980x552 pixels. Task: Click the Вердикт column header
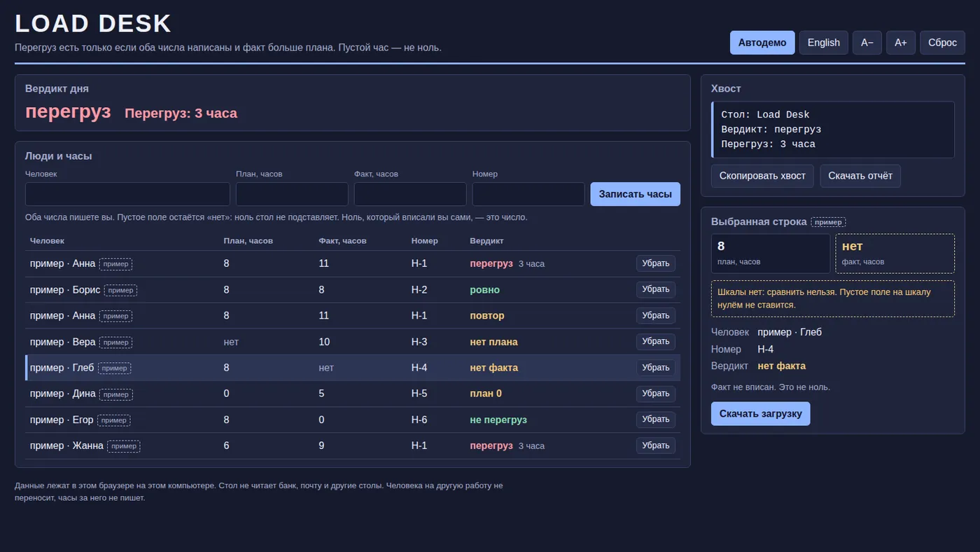486,241
